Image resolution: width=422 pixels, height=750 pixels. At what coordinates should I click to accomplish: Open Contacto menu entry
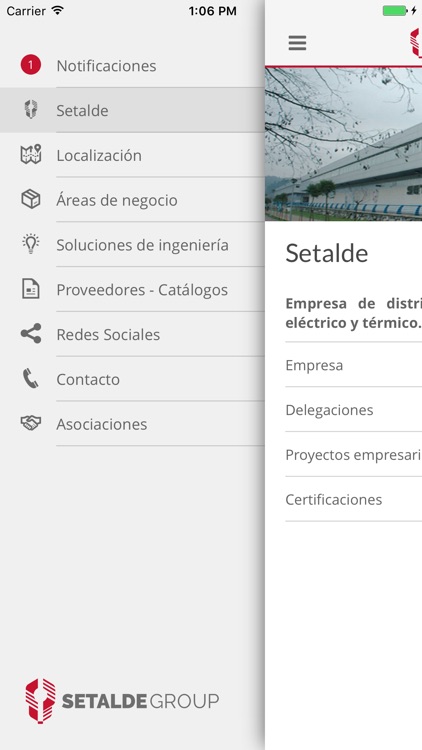[x=132, y=379]
